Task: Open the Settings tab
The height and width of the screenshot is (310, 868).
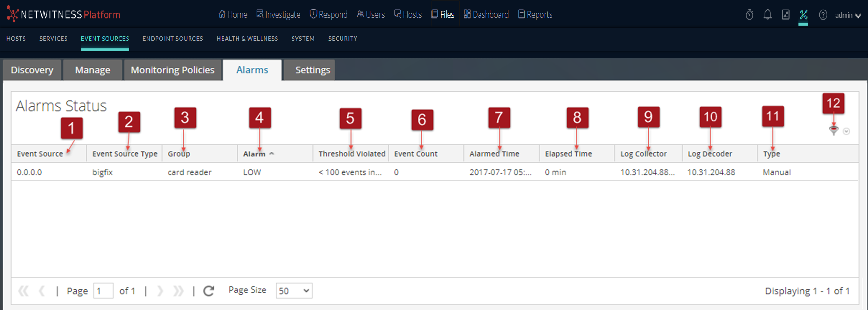Action: point(312,70)
